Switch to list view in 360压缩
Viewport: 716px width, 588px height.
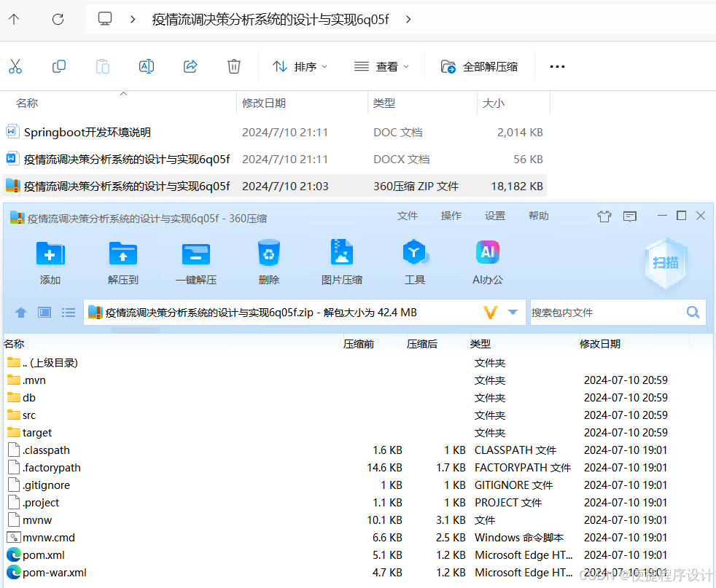[69, 313]
